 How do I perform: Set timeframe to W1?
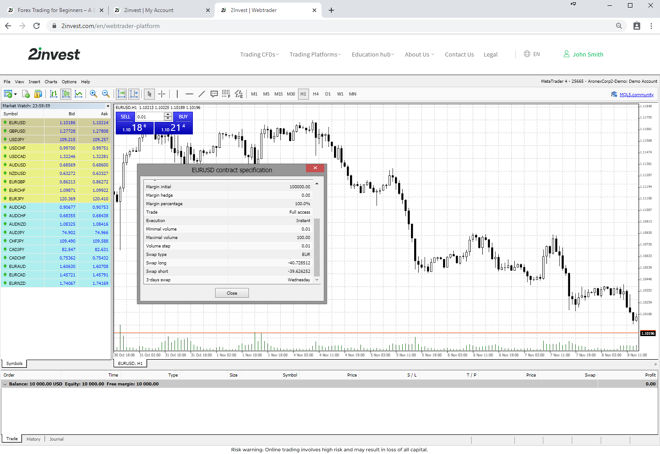coord(340,94)
